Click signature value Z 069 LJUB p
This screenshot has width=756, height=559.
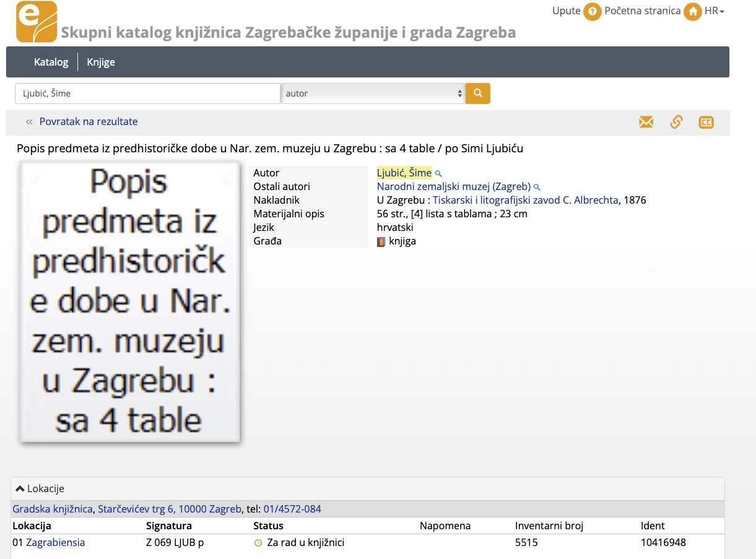click(175, 543)
